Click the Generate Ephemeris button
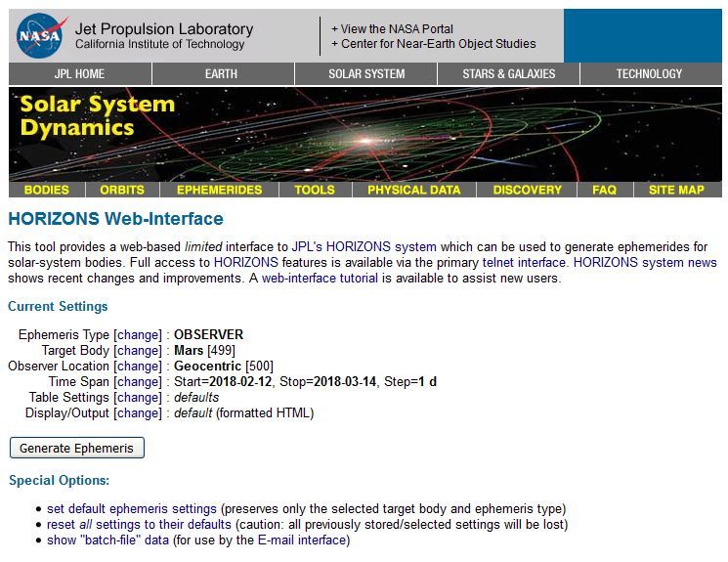This screenshot has height=562, width=728. (x=76, y=448)
